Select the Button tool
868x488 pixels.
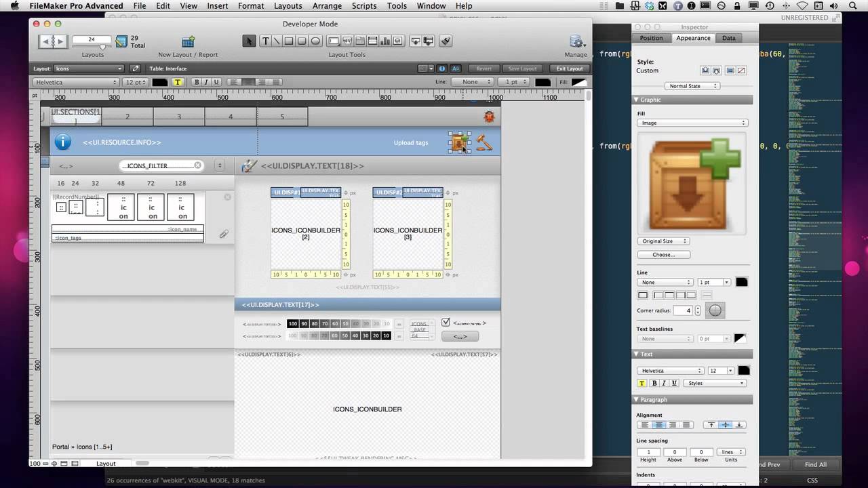tap(346, 41)
